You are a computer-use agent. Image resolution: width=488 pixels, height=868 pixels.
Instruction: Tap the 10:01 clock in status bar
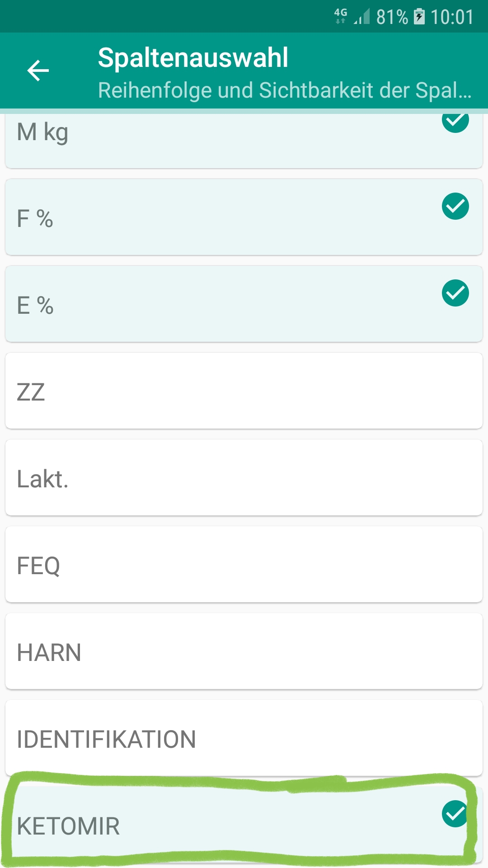pos(452,17)
